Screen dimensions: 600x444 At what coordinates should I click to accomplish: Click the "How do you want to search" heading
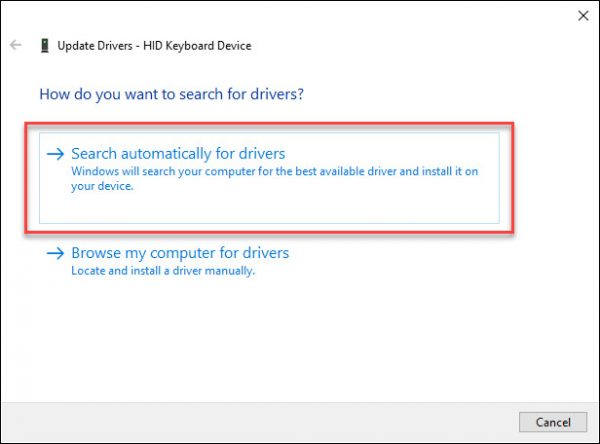(x=171, y=94)
